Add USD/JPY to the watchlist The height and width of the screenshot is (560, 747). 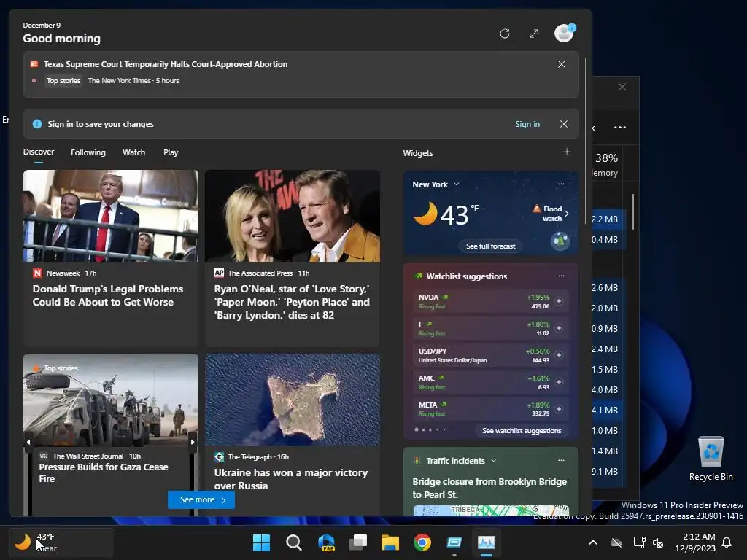(x=559, y=355)
